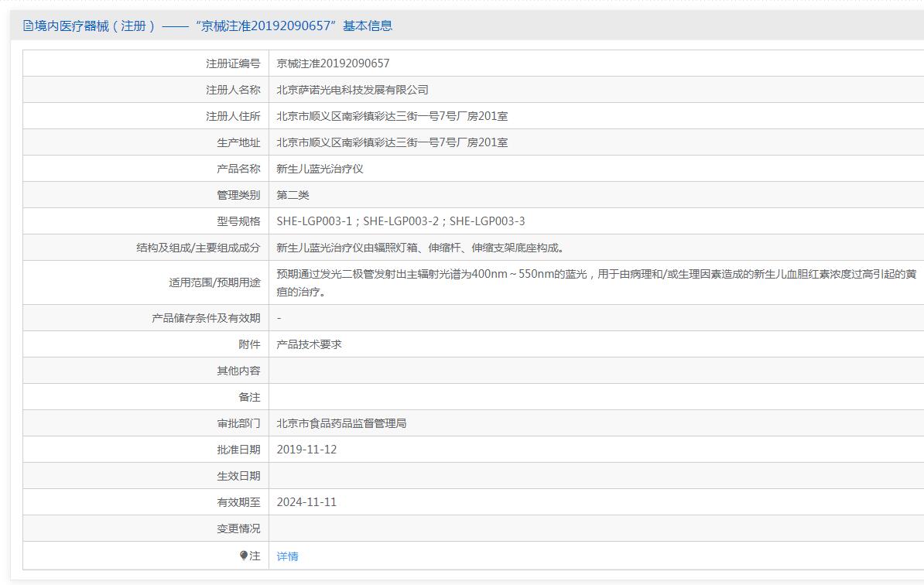924x585 pixels.
Task: Select registration number value 京械注准20192090657 in table
Action: click(333, 63)
